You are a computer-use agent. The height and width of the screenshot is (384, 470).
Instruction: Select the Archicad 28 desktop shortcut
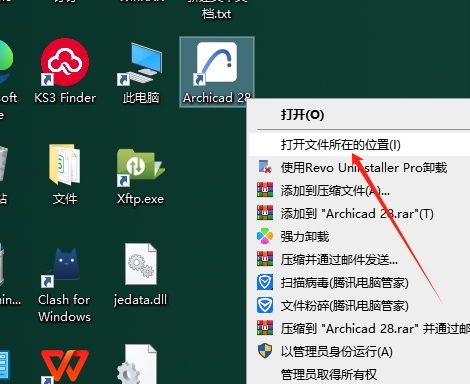click(x=217, y=72)
